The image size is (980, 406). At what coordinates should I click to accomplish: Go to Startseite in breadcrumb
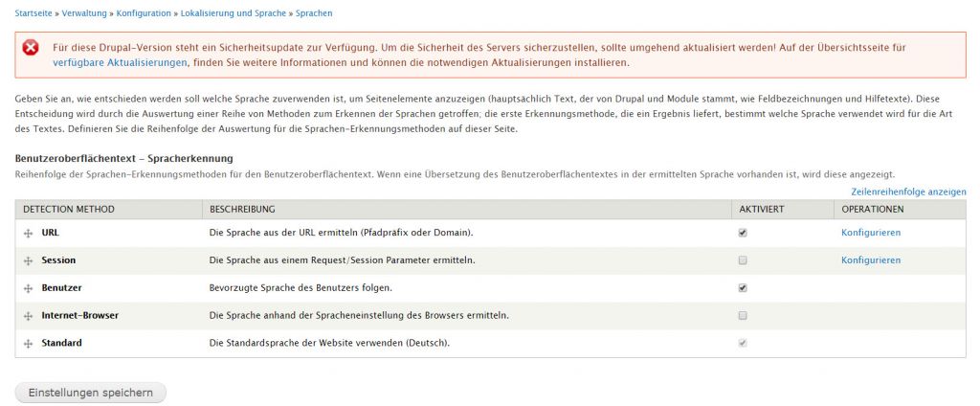34,13
